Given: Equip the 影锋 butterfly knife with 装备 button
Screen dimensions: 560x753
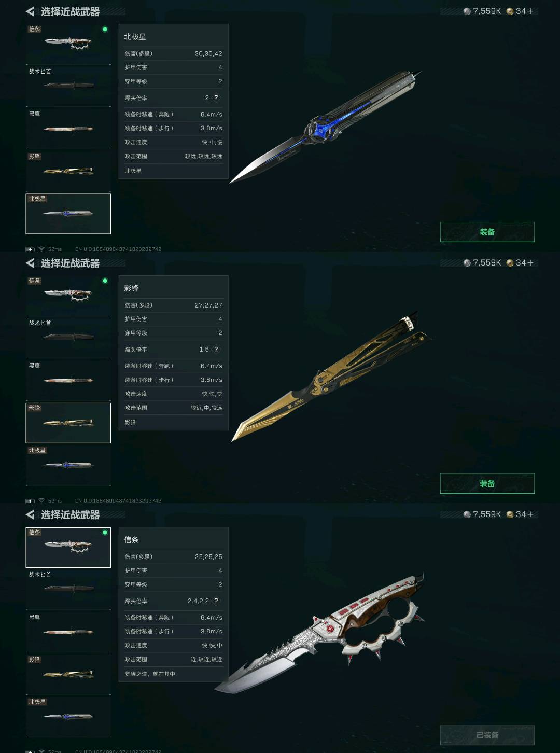Looking at the screenshot, I should click(487, 483).
